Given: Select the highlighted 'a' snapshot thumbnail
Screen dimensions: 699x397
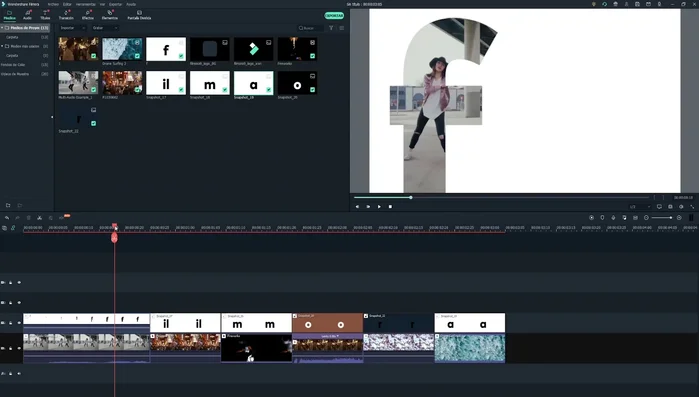Looking at the screenshot, I should pos(254,82).
